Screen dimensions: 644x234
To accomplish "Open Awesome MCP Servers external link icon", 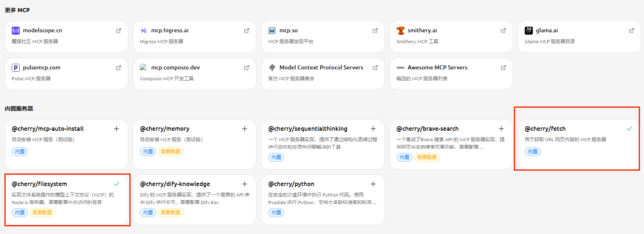I will click(503, 68).
